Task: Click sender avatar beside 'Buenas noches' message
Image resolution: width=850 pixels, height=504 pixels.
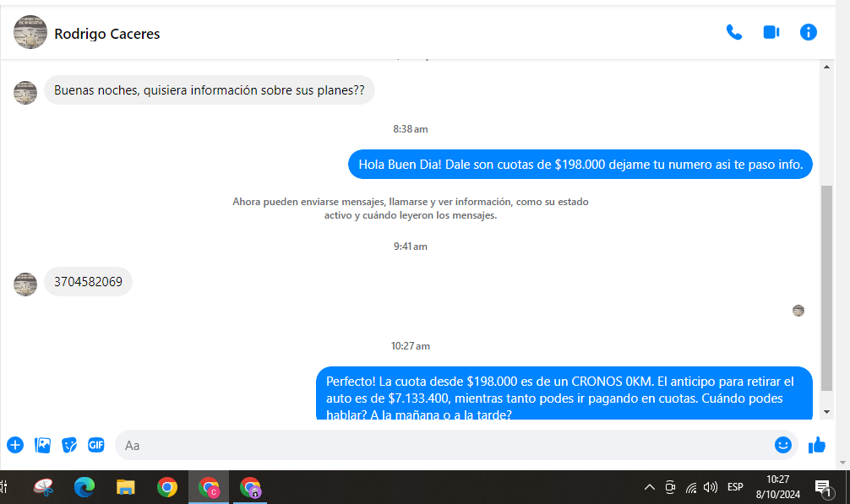Action: coord(25,93)
